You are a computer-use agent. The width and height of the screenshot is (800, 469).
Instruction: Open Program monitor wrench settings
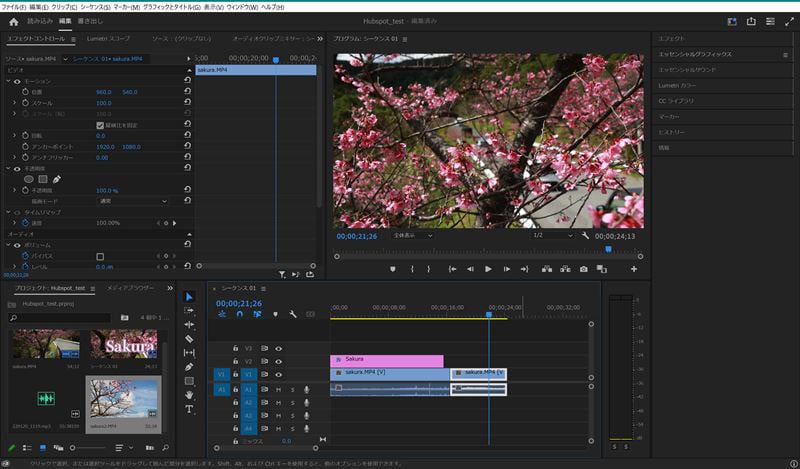pyautogui.click(x=585, y=236)
